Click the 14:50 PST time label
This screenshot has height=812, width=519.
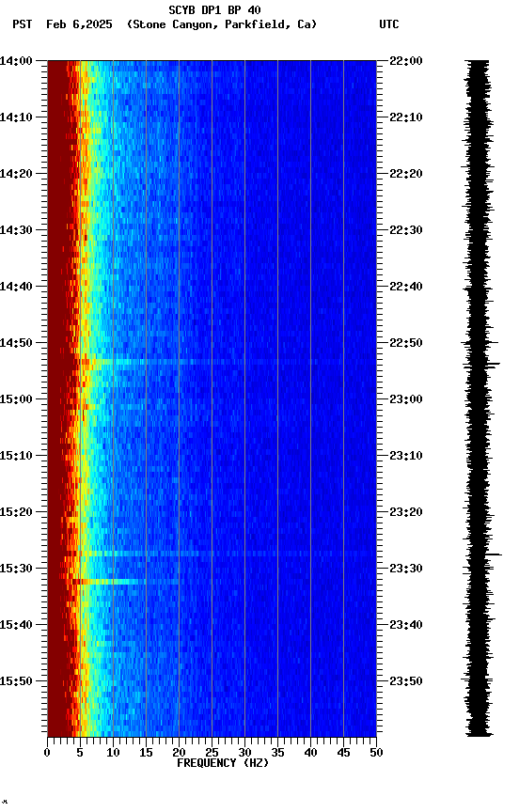tap(16, 343)
